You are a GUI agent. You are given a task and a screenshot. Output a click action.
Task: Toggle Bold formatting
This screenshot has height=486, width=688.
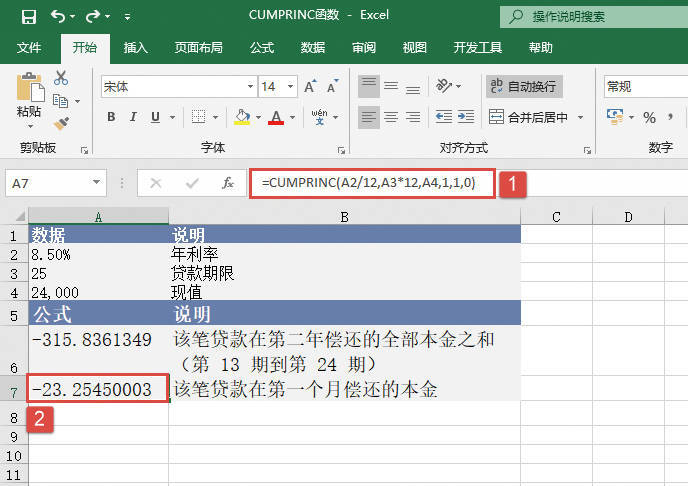coord(111,118)
